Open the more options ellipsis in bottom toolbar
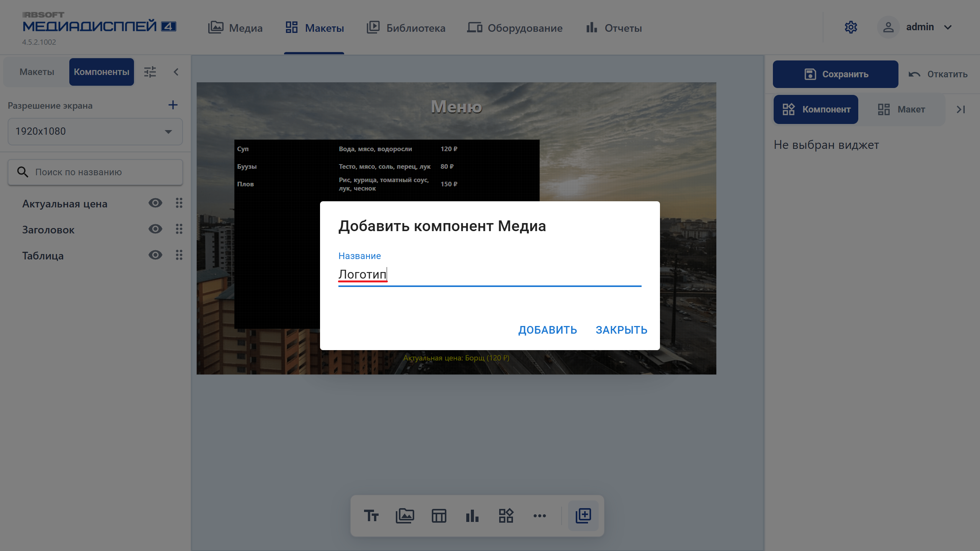This screenshot has height=551, width=980. [539, 515]
